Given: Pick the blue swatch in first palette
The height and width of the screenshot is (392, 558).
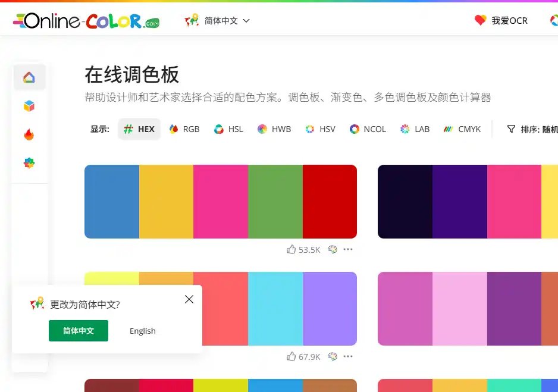Looking at the screenshot, I should [112, 202].
